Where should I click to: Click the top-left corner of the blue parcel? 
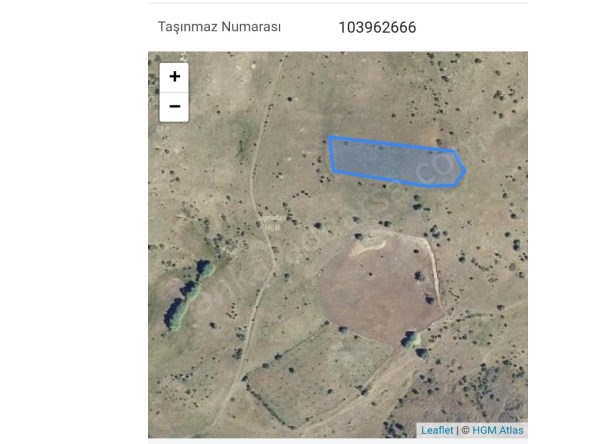tap(330, 138)
